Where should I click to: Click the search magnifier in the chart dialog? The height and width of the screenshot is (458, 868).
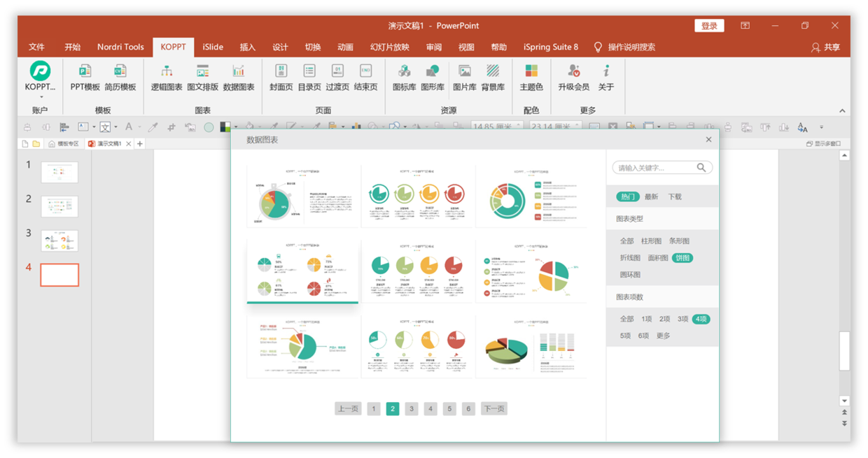click(x=701, y=168)
